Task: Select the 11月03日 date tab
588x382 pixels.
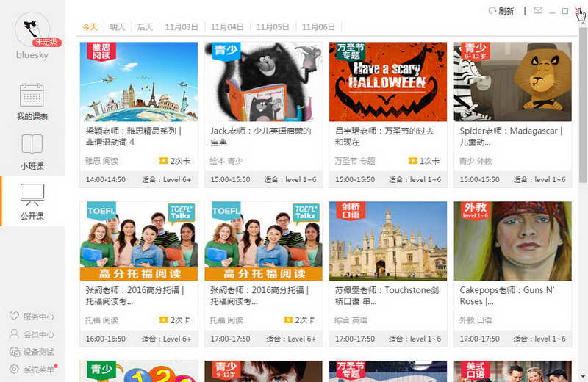Action: pyautogui.click(x=182, y=27)
